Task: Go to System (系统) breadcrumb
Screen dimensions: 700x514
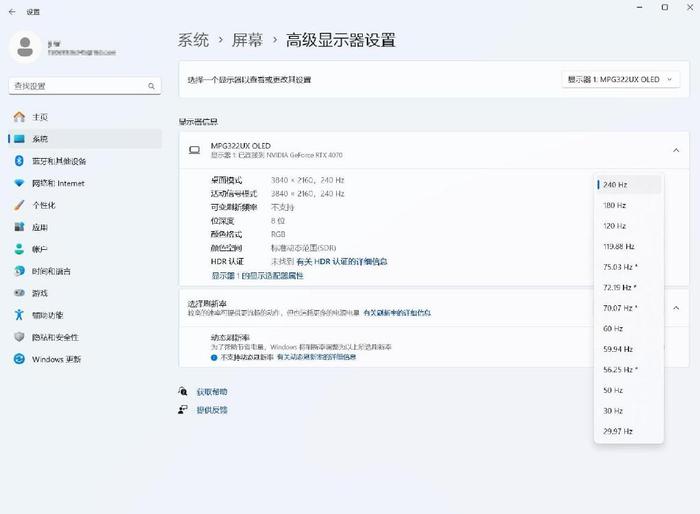Action: pos(193,40)
